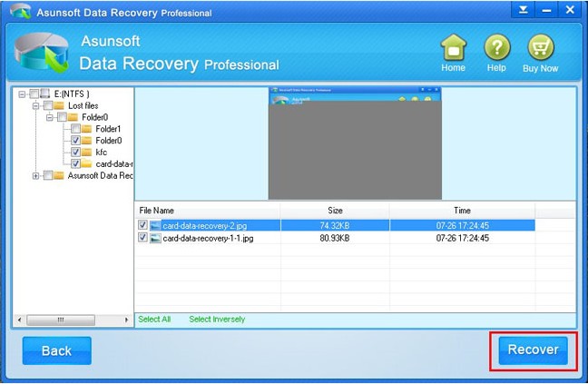
Task: Click the Help label text
Action: [496, 68]
